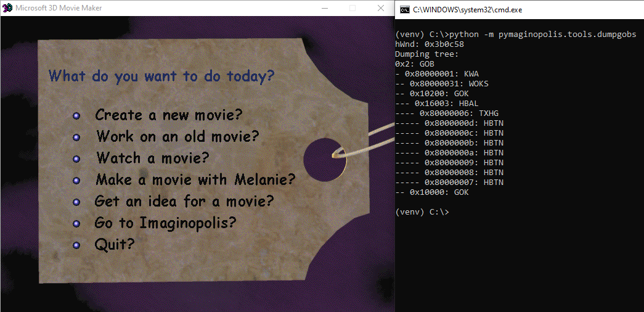Click the "0x80000007: HBTN" line
This screenshot has height=312, width=644.
449,183
